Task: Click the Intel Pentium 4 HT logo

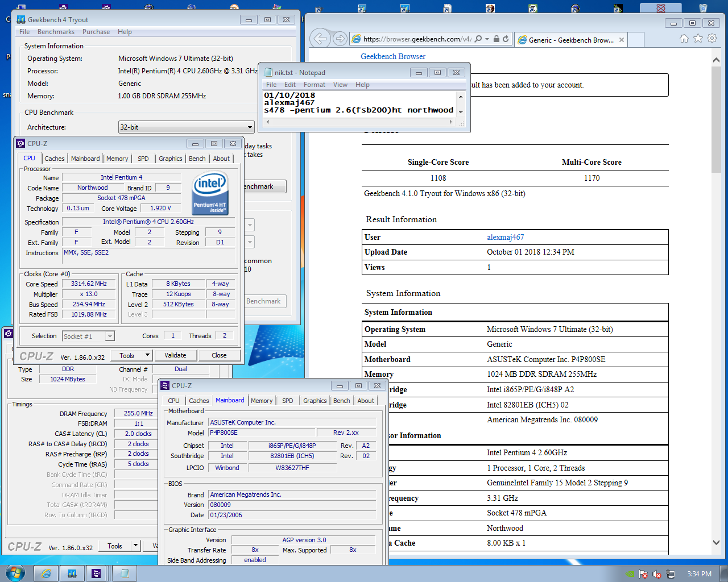Action: tap(210, 194)
